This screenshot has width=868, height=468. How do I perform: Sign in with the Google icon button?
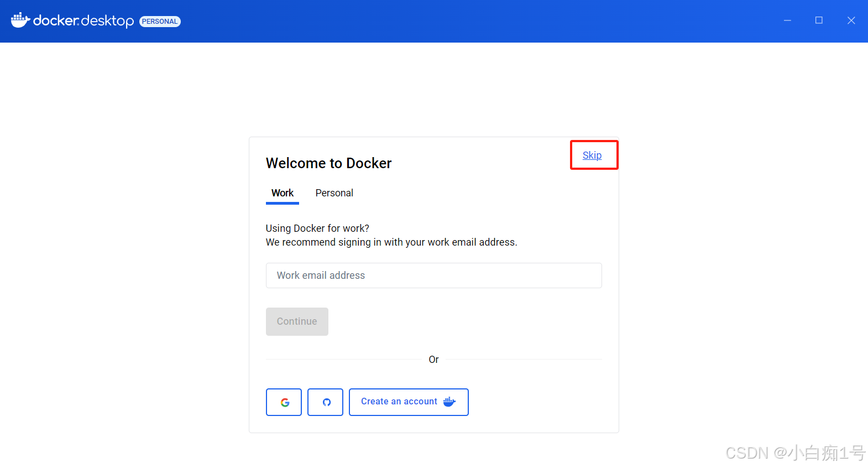click(x=284, y=402)
